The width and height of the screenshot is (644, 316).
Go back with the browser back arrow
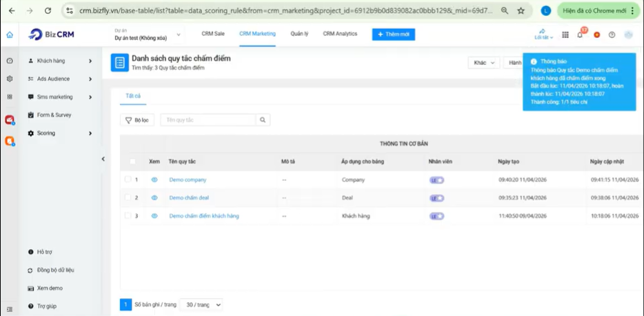click(x=12, y=11)
